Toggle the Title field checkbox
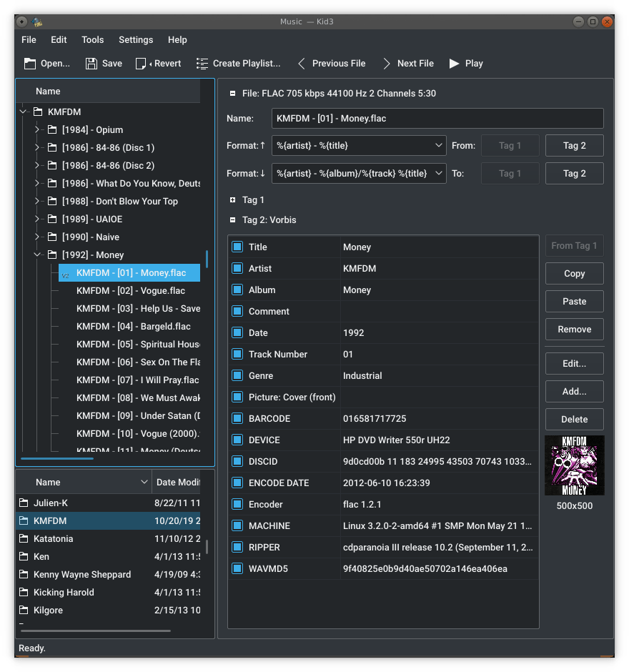The height and width of the screenshot is (672, 629). (237, 247)
